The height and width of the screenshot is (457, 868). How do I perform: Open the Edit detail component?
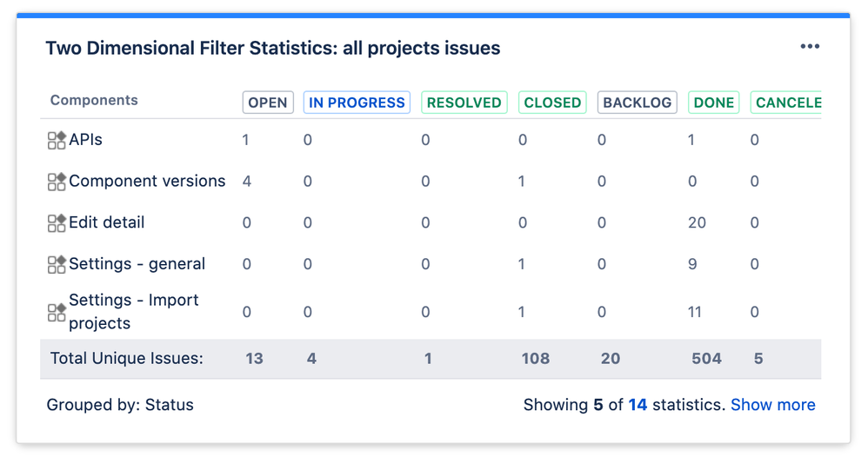point(107,222)
